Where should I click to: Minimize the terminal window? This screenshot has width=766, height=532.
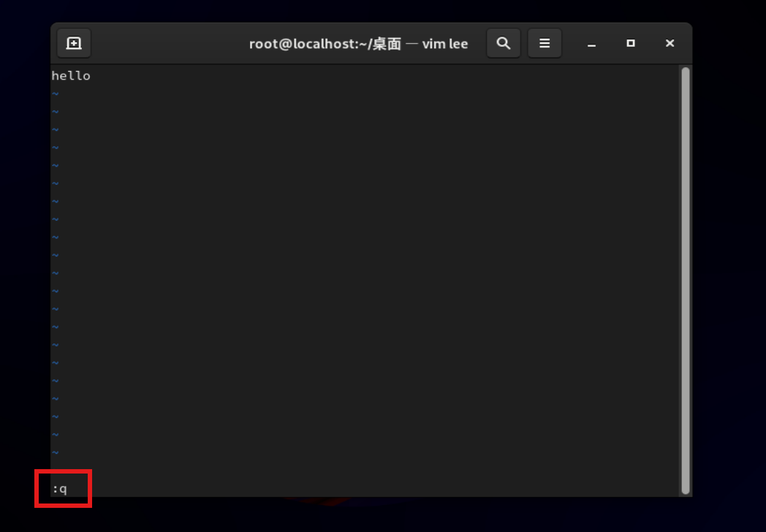tap(591, 44)
